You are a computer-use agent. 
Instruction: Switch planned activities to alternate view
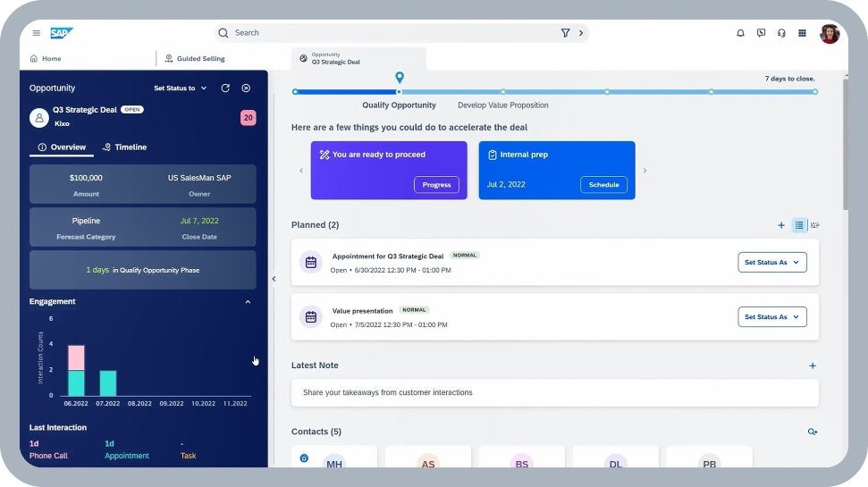tap(815, 225)
